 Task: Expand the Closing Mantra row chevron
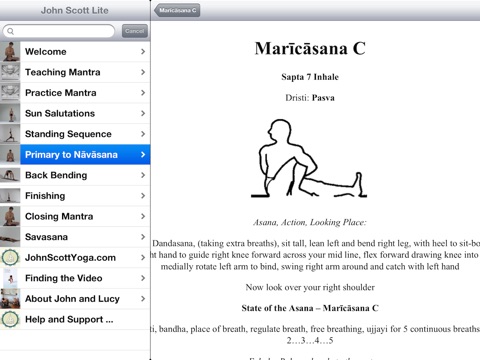pyautogui.click(x=143, y=217)
